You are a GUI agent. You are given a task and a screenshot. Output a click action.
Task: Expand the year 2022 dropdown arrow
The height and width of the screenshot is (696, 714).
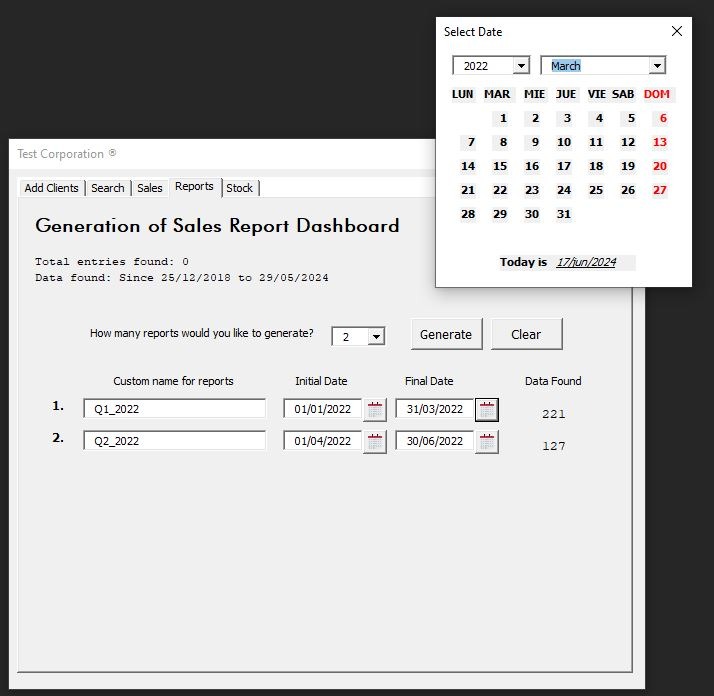coord(521,66)
